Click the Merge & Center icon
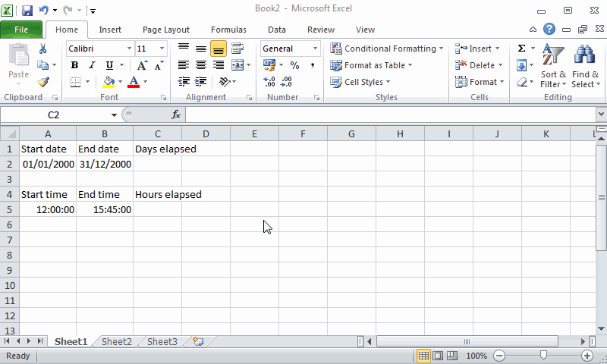The height and width of the screenshot is (364, 607). point(237,65)
